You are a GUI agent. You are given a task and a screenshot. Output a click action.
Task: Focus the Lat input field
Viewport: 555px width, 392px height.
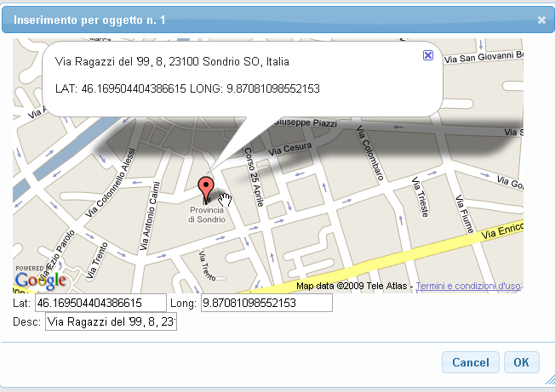(100, 303)
